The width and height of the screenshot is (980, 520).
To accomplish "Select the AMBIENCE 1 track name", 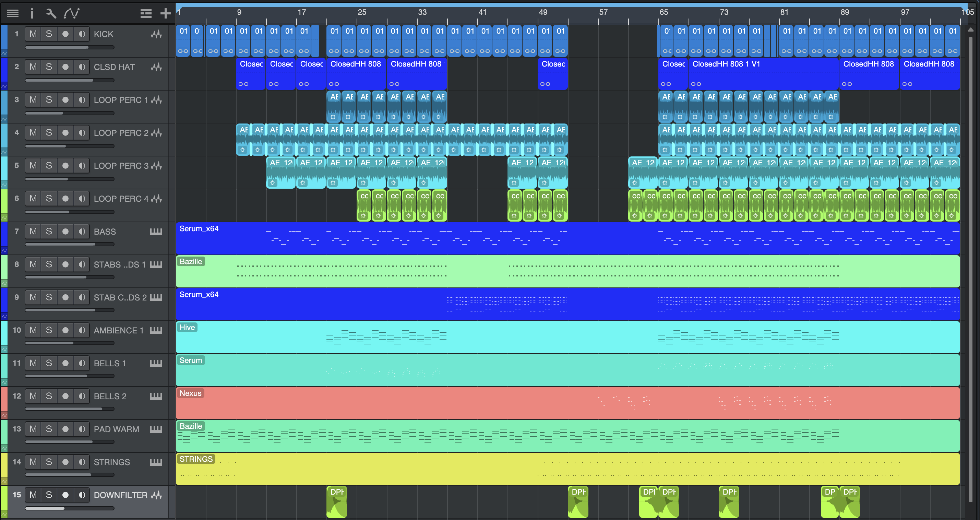I will coord(119,330).
